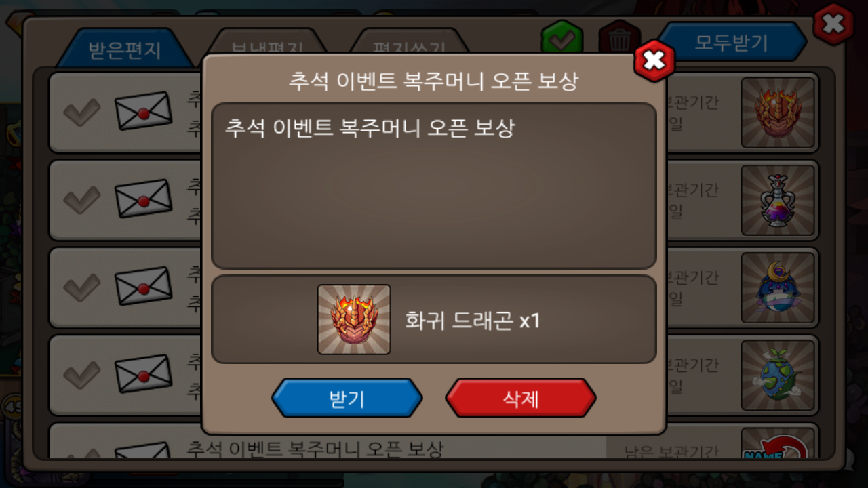
Task: Select the fire egg item in first mail row
Action: 778,113
